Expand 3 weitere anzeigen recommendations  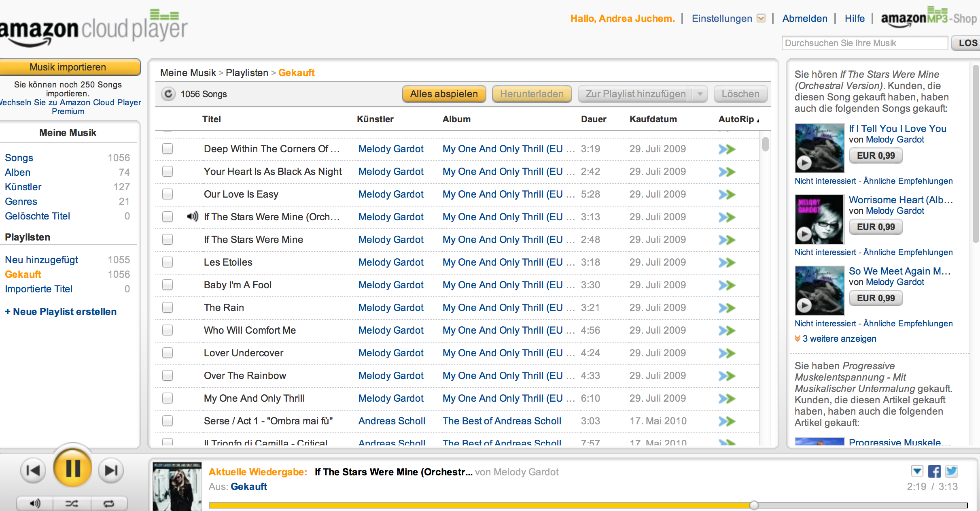(839, 339)
